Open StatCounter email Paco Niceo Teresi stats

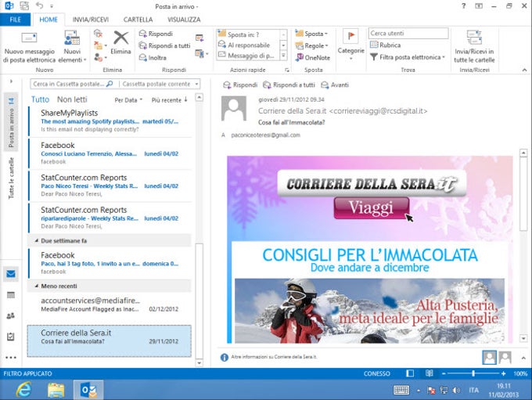click(x=110, y=186)
